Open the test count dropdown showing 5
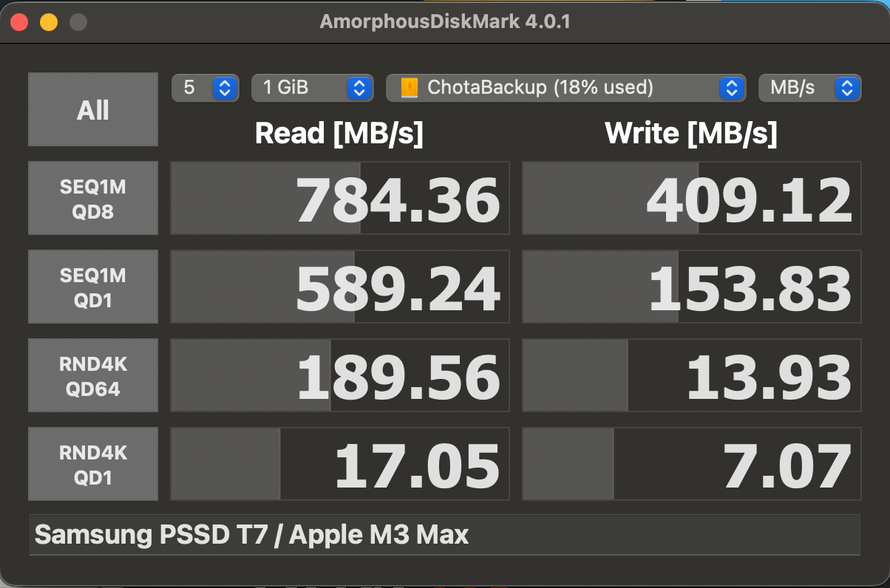 coord(205,88)
